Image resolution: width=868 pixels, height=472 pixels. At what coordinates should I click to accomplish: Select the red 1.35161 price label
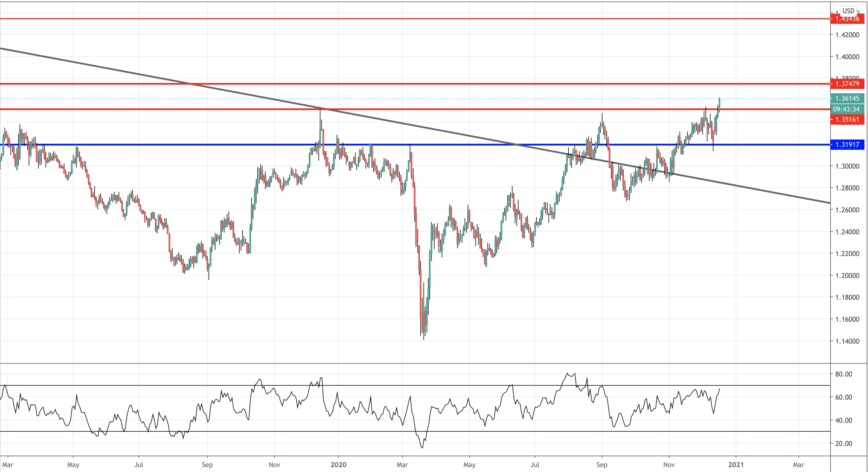pos(847,119)
